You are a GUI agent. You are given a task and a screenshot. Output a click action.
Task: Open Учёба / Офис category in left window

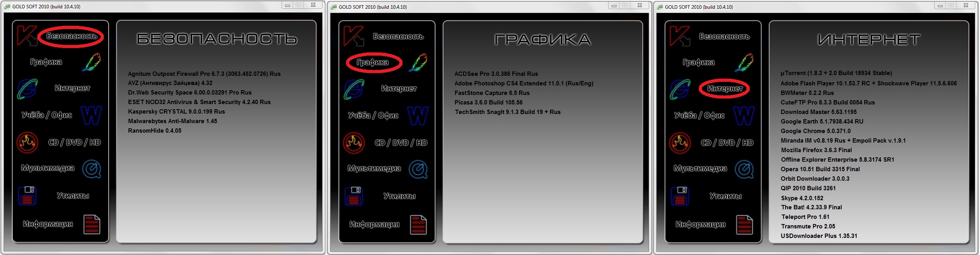47,115
